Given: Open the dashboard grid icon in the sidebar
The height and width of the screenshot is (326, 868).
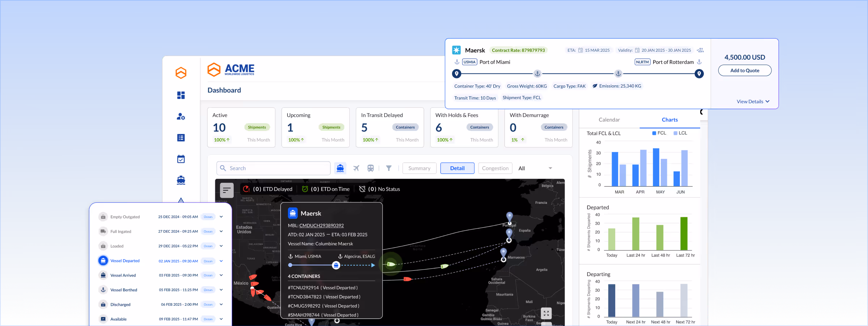Looking at the screenshot, I should [181, 95].
